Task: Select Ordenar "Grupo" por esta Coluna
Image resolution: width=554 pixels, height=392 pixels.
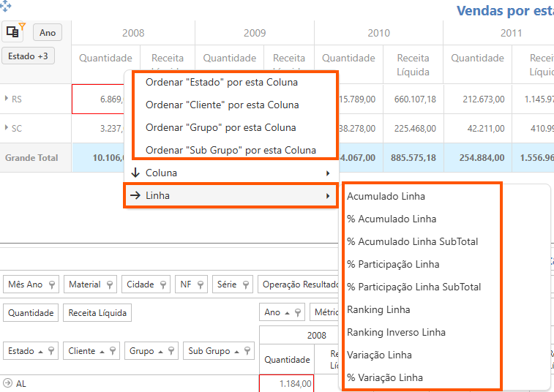Action: pos(221,127)
